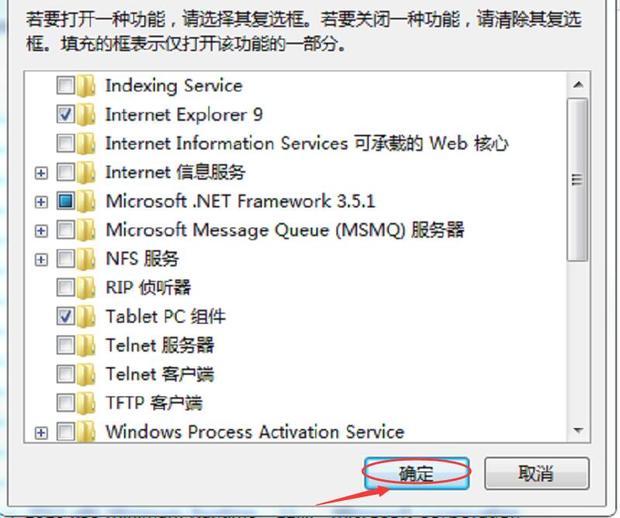Click the Internet Explorer 9 folder icon

[x=86, y=115]
